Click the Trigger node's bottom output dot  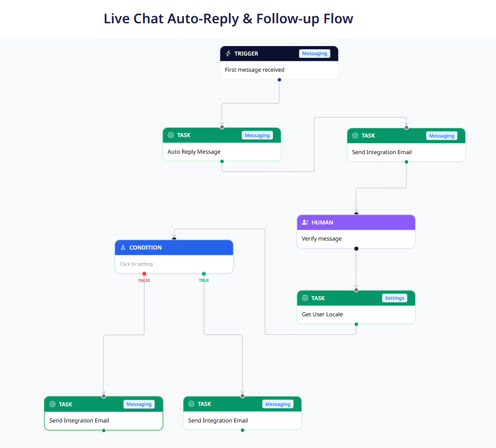(x=279, y=80)
